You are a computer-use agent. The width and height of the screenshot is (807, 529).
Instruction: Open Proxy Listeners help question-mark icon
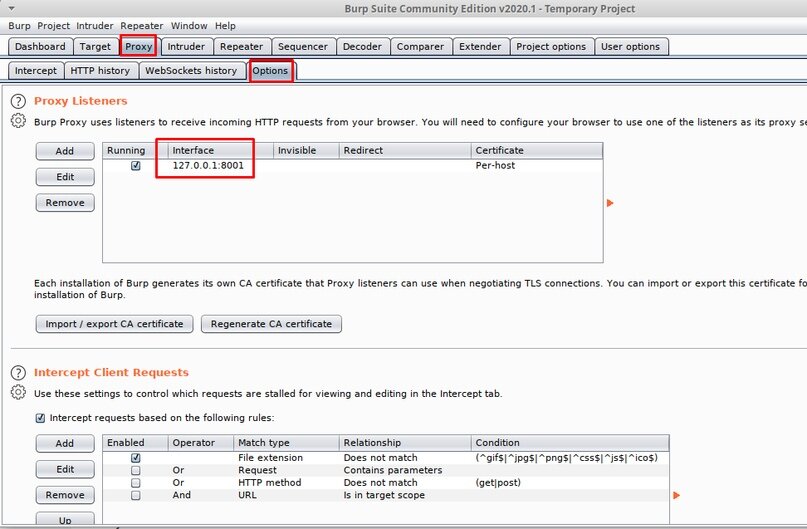click(x=18, y=101)
